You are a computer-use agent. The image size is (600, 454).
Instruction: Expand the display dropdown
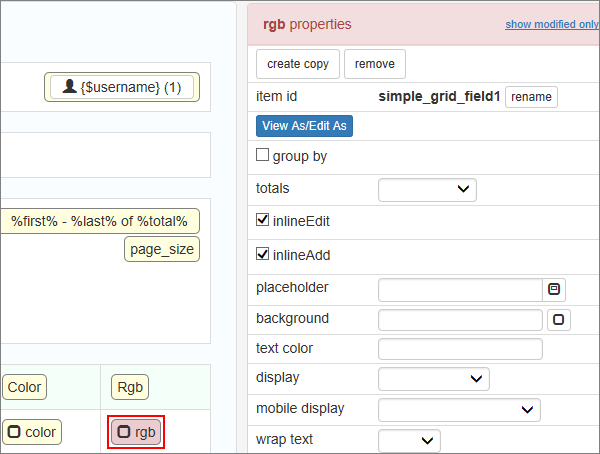pos(434,379)
